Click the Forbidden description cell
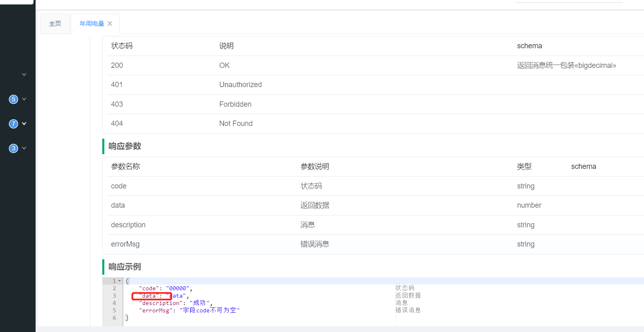 (235, 104)
